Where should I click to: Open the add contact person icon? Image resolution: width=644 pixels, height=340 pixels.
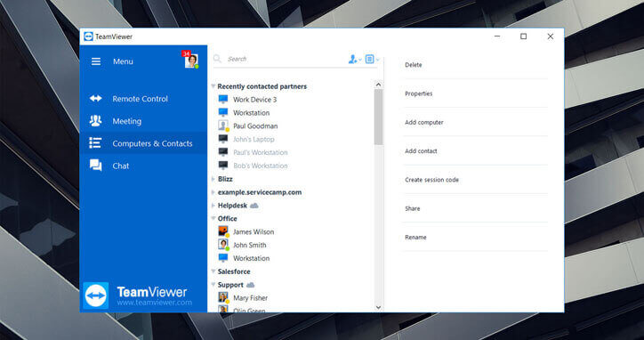click(x=354, y=60)
